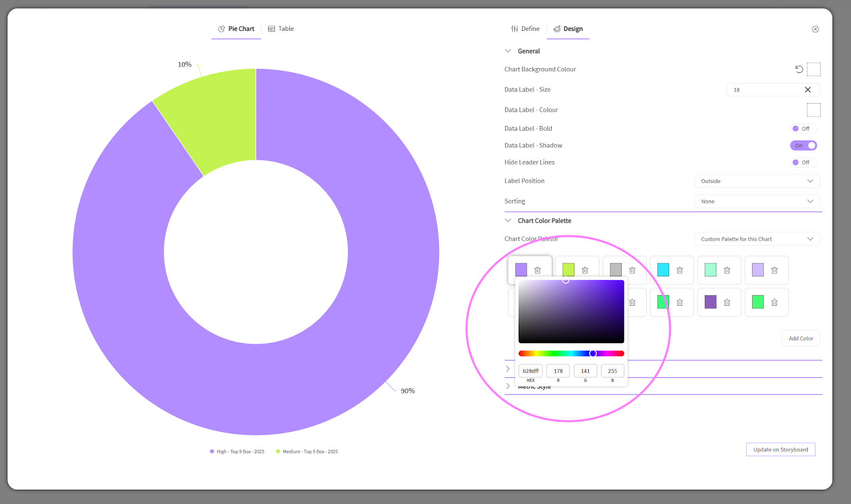Delete the cyan palette color
The image size is (851, 504).
(680, 271)
